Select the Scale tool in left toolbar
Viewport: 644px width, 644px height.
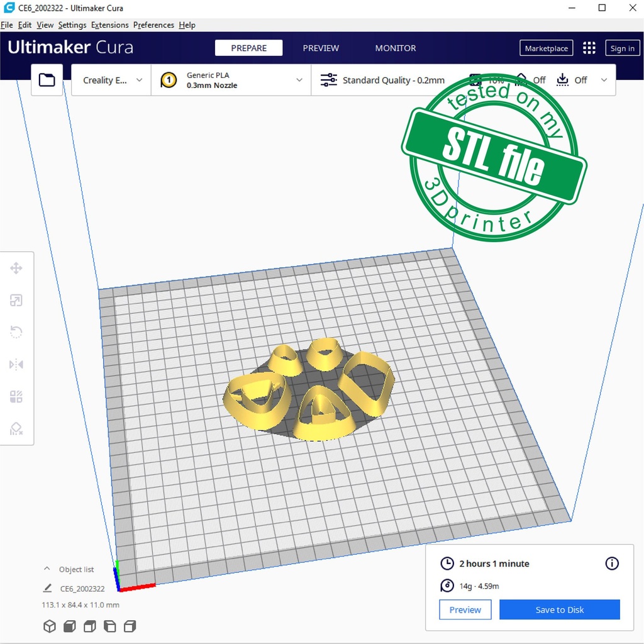[16, 301]
